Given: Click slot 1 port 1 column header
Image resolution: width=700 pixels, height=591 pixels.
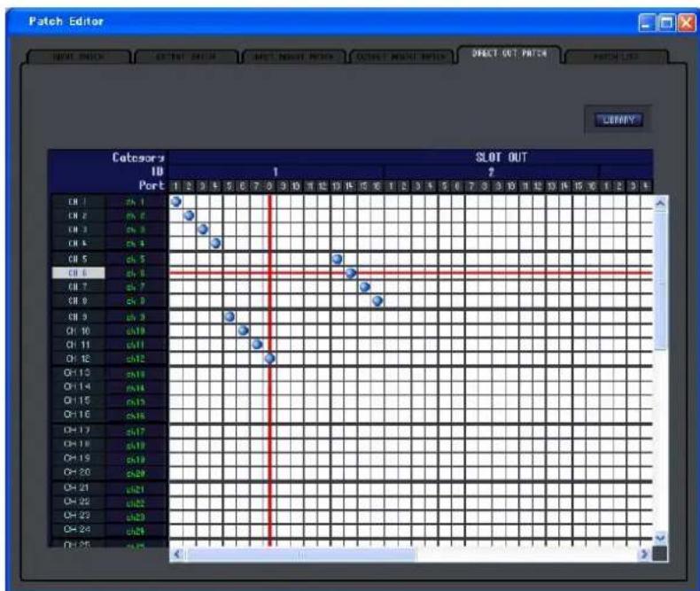Looking at the screenshot, I should pos(176,186).
